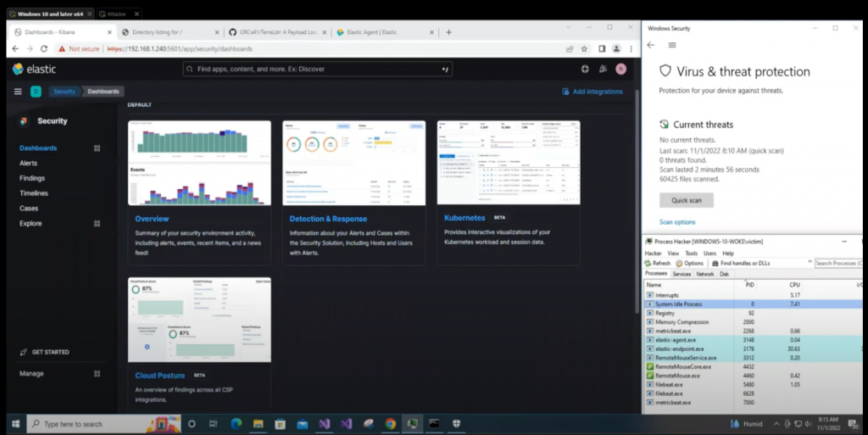The image size is (868, 435).
Task: Click Security breadcrumb
Action: click(64, 92)
